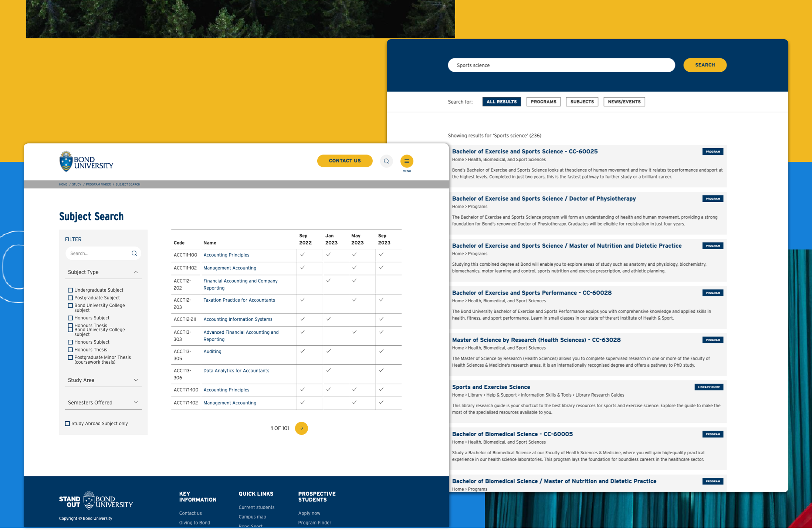The width and height of the screenshot is (812, 530).
Task: Click the search icon in the filter box
Action: (x=134, y=254)
